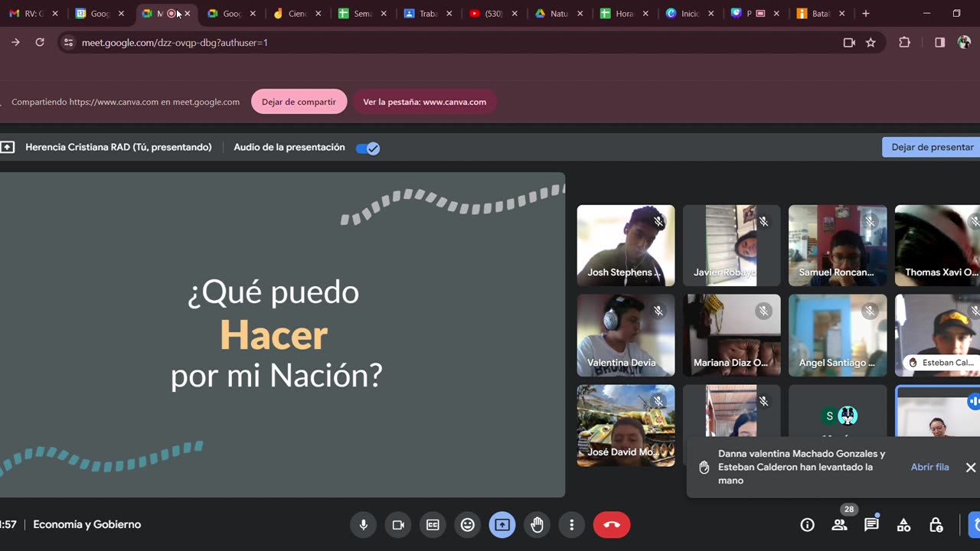The image size is (980, 551).
Task: Leave the call with red hang-up button
Action: pyautogui.click(x=612, y=525)
